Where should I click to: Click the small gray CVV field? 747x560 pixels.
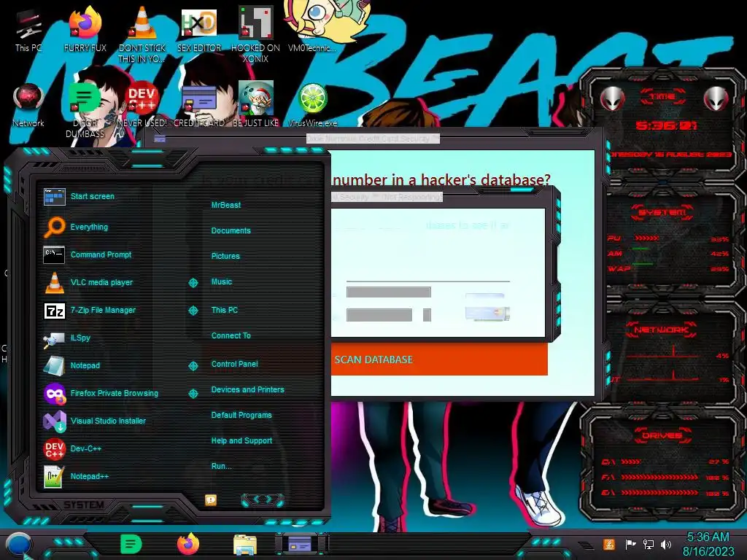[x=427, y=315]
